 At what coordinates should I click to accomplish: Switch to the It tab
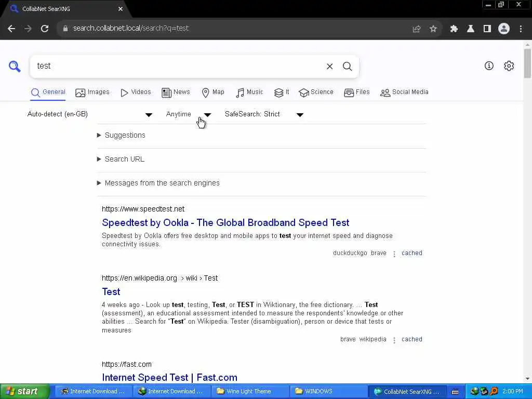pyautogui.click(x=282, y=92)
